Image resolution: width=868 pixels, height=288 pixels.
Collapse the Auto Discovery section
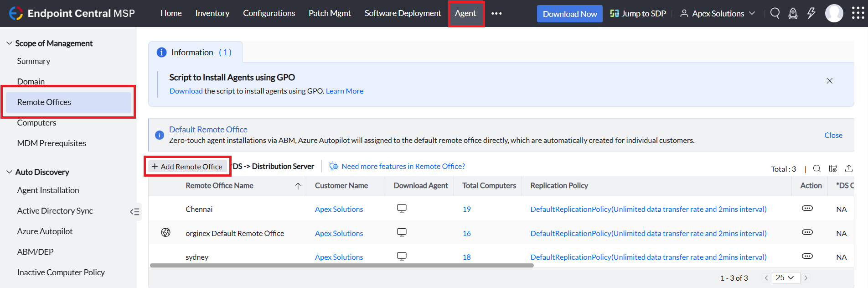[x=9, y=172]
